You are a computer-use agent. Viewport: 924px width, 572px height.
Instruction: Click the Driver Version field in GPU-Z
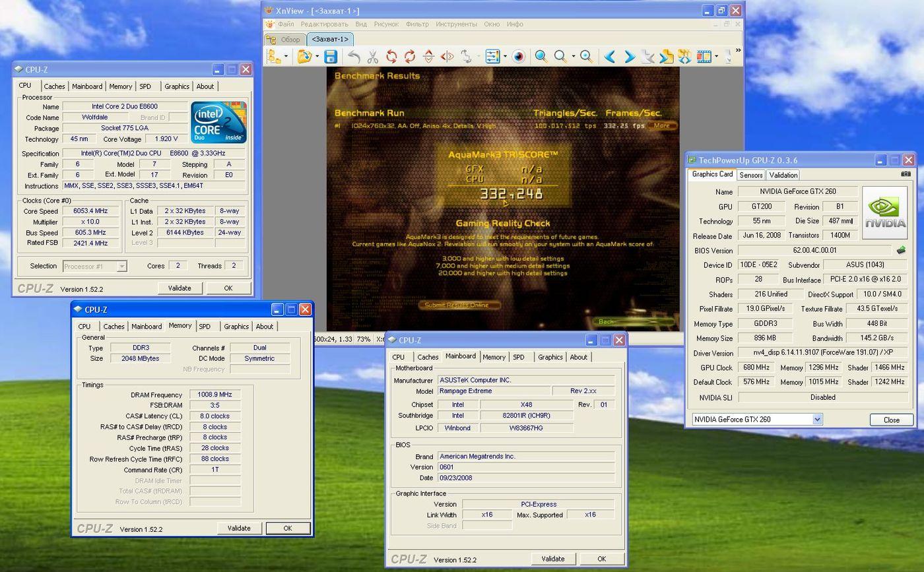(x=822, y=353)
